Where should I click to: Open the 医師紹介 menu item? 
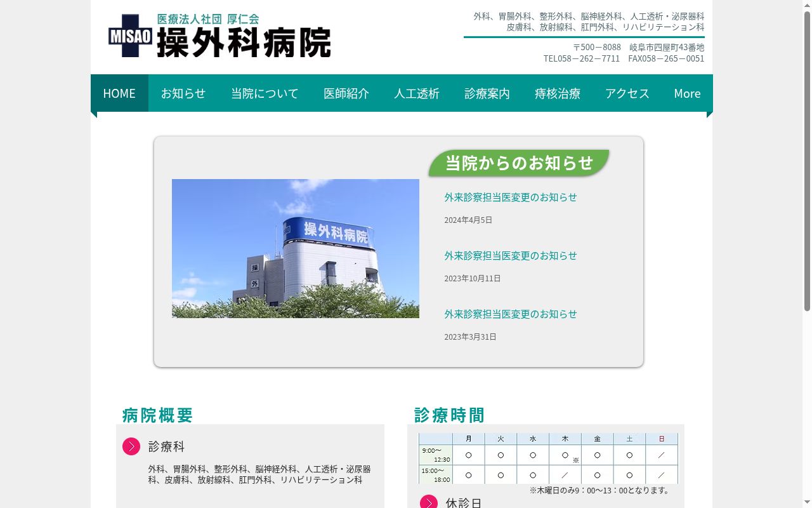pyautogui.click(x=346, y=93)
